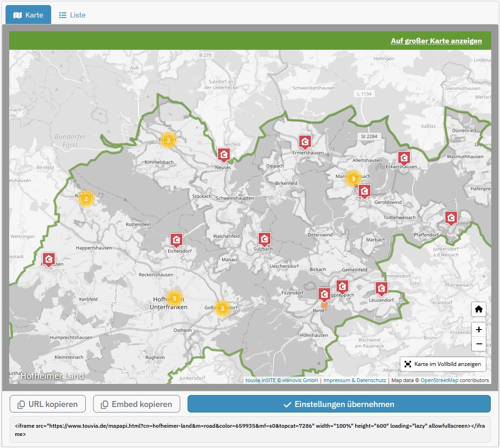Select the red marker at Eckartshausen
This screenshot has height=448, width=500.
click(x=404, y=158)
